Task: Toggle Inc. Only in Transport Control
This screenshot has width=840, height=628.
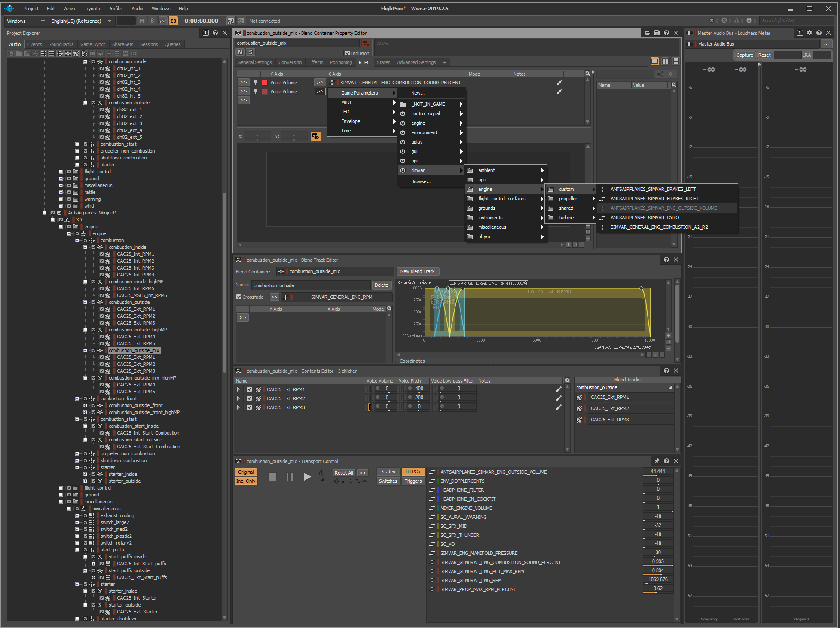Action: coord(246,481)
